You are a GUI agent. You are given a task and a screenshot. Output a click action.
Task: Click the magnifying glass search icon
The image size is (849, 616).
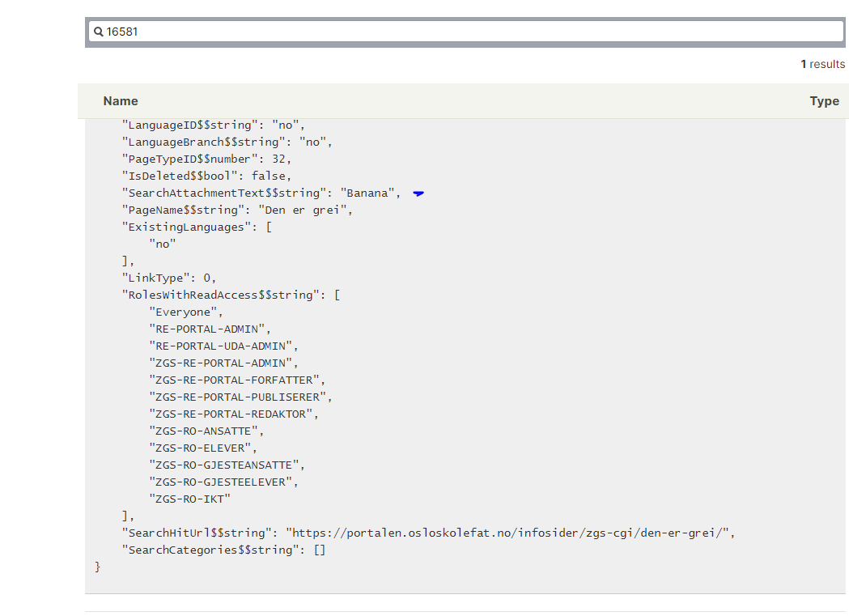coord(99,32)
